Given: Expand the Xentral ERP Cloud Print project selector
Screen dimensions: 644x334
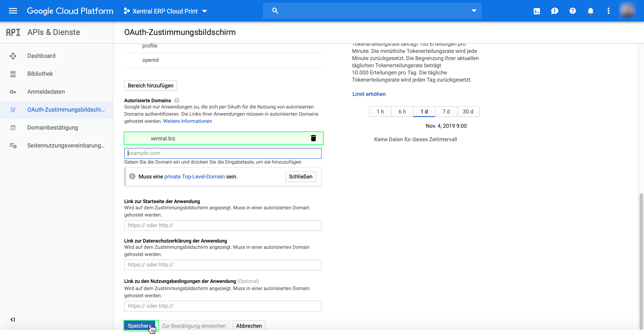Looking at the screenshot, I should (x=165, y=11).
